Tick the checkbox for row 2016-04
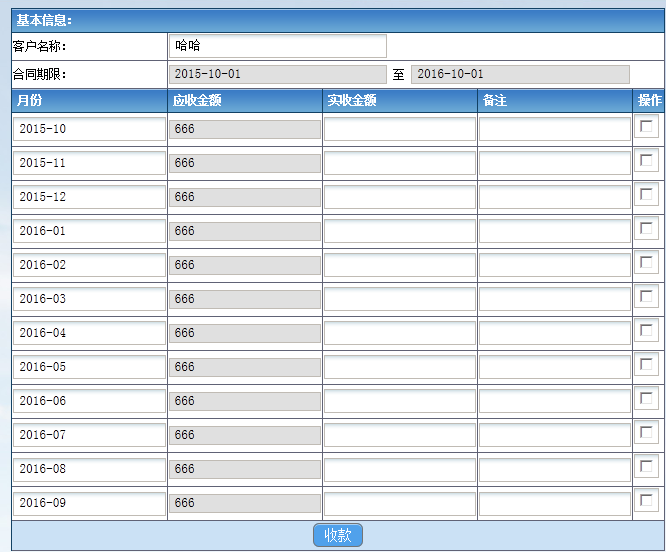 [x=646, y=330]
